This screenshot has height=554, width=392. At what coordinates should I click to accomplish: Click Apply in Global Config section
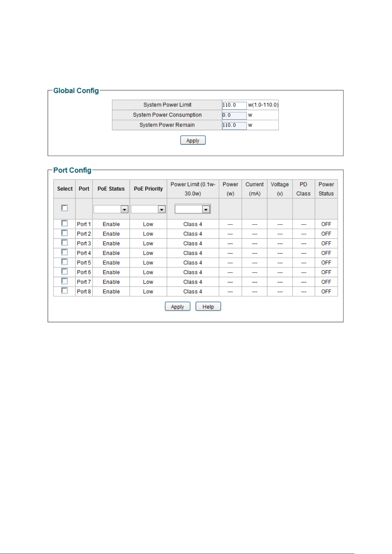(193, 140)
